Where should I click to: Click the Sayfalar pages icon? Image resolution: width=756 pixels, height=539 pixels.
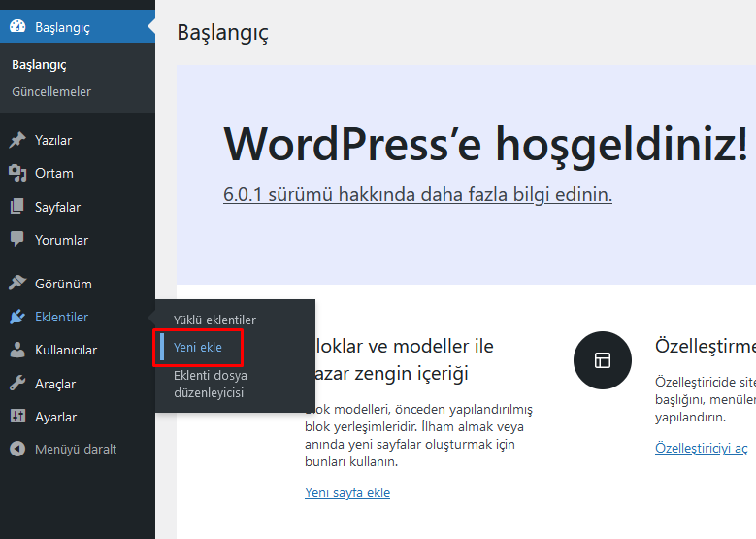point(17,207)
